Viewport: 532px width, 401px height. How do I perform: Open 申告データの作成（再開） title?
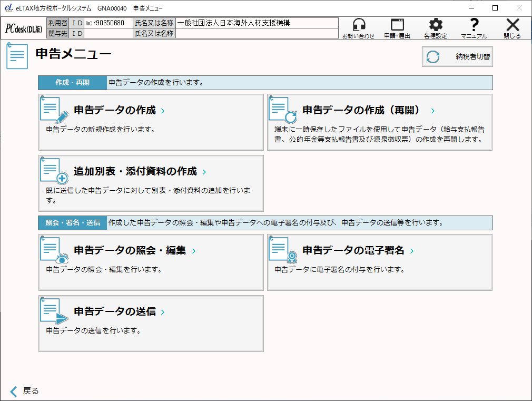(361, 110)
